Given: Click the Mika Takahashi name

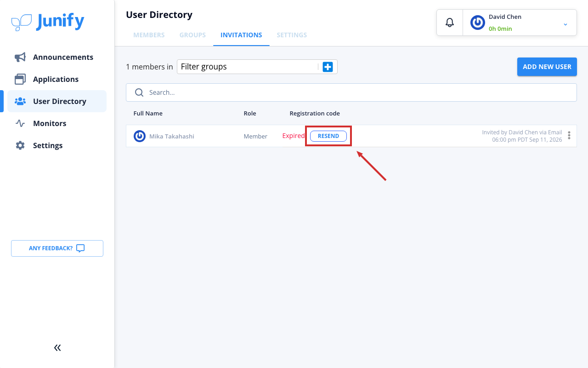Looking at the screenshot, I should 172,136.
